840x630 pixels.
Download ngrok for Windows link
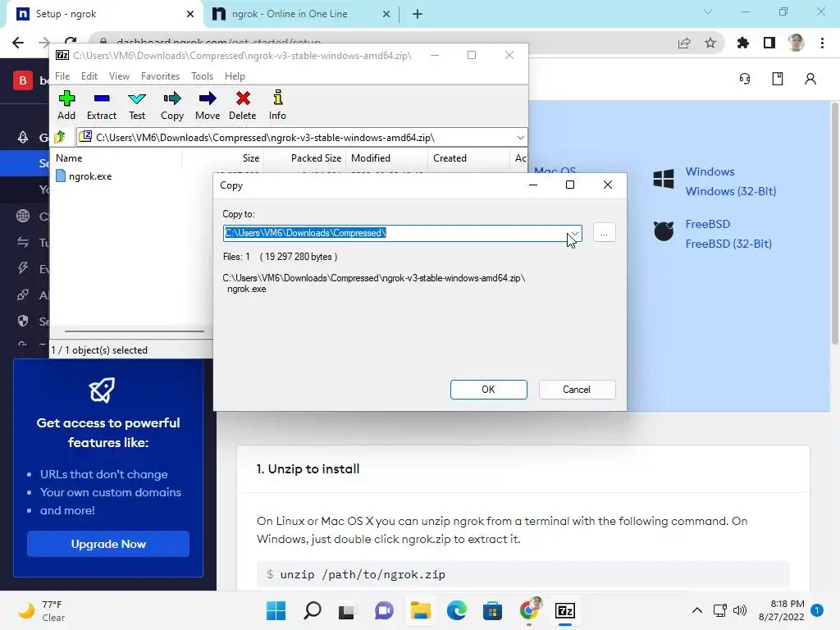click(x=710, y=171)
